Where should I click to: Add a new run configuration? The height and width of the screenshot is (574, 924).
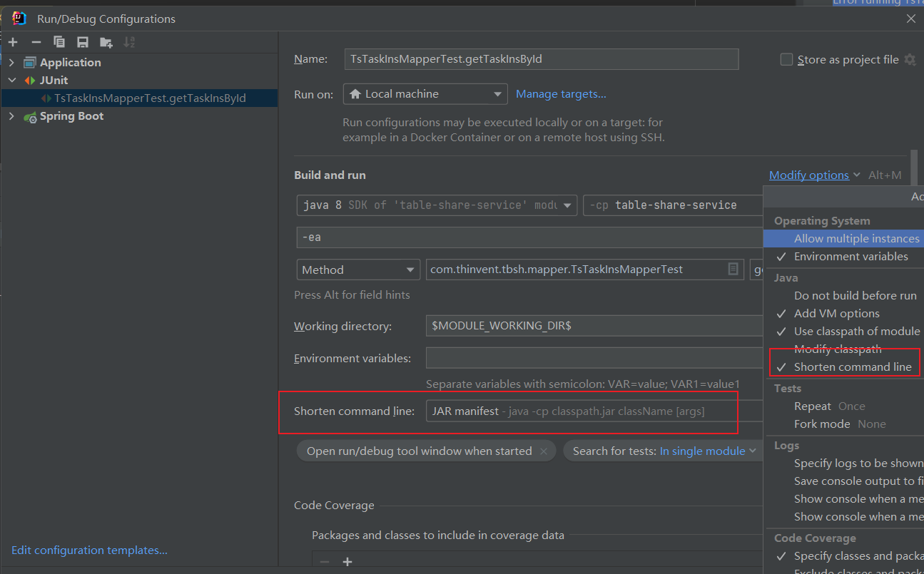coord(12,42)
